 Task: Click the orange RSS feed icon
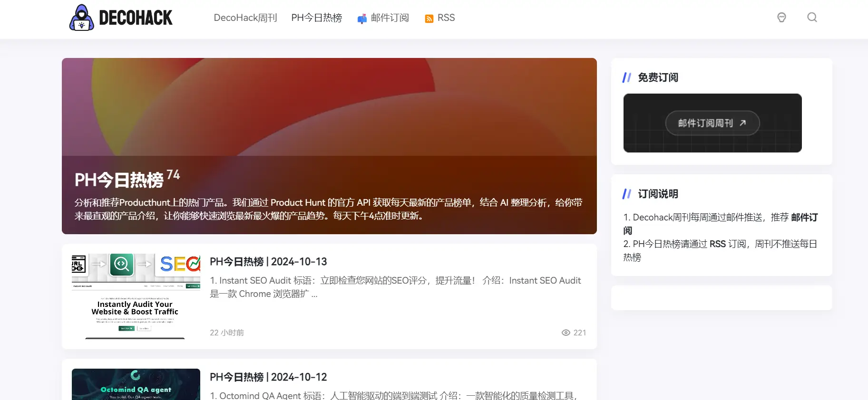[429, 19]
